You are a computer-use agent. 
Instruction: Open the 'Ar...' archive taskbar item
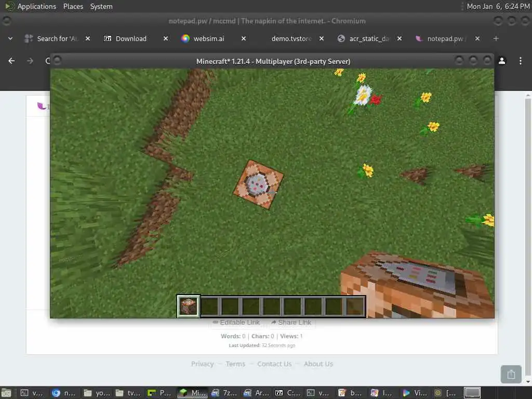256,393
